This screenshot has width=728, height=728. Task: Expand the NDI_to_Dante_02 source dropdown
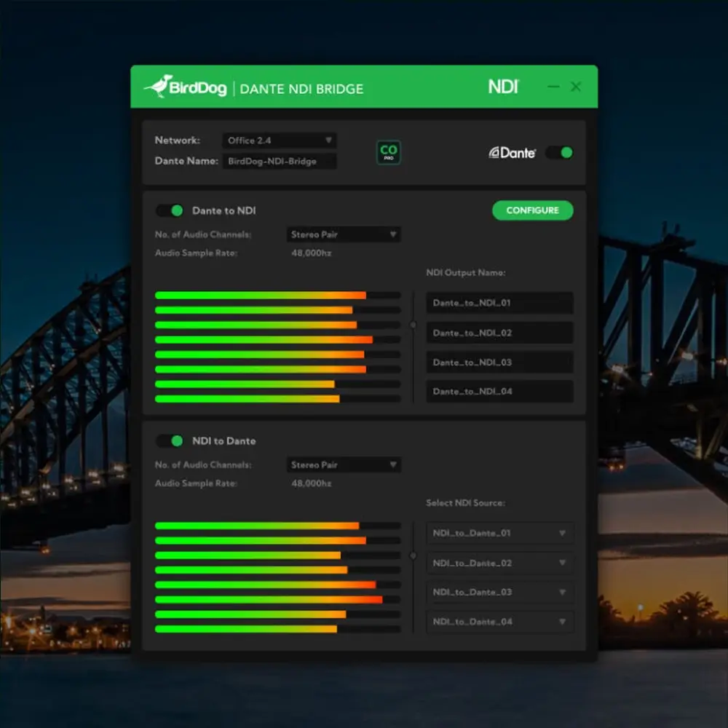(x=500, y=563)
